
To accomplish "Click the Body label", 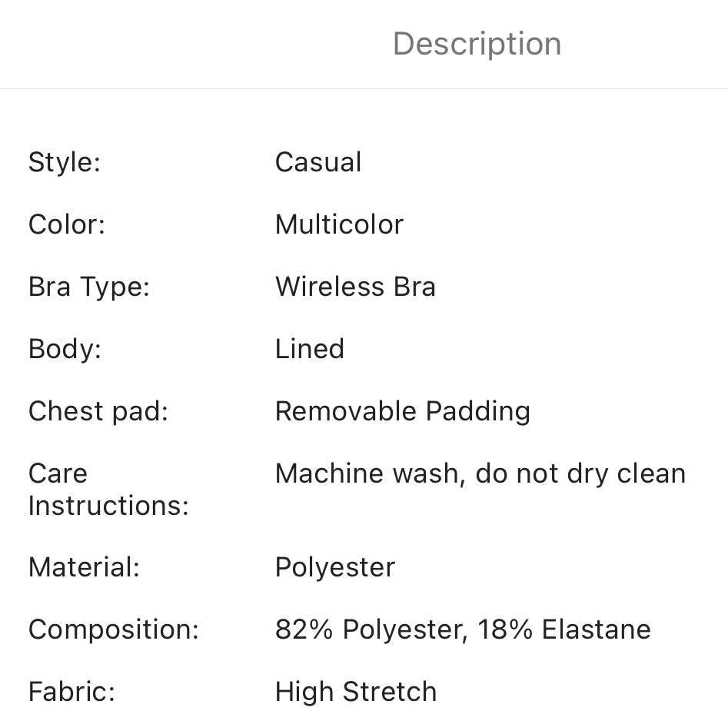I will click(x=65, y=349).
